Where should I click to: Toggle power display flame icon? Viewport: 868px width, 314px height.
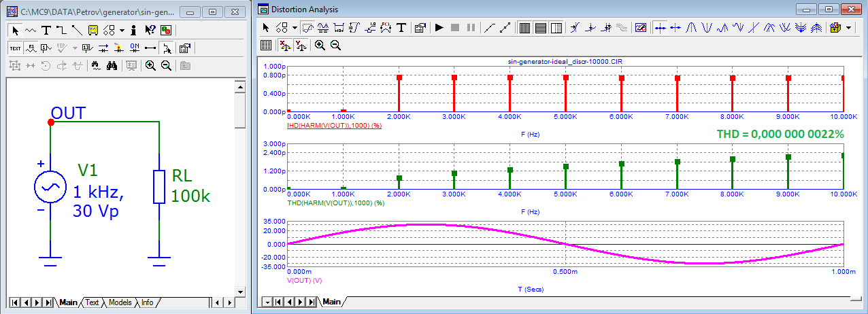[x=118, y=48]
